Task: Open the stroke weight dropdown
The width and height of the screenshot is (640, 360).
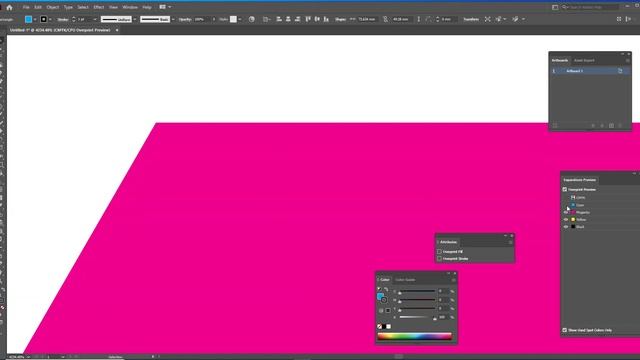Action: [x=95, y=19]
